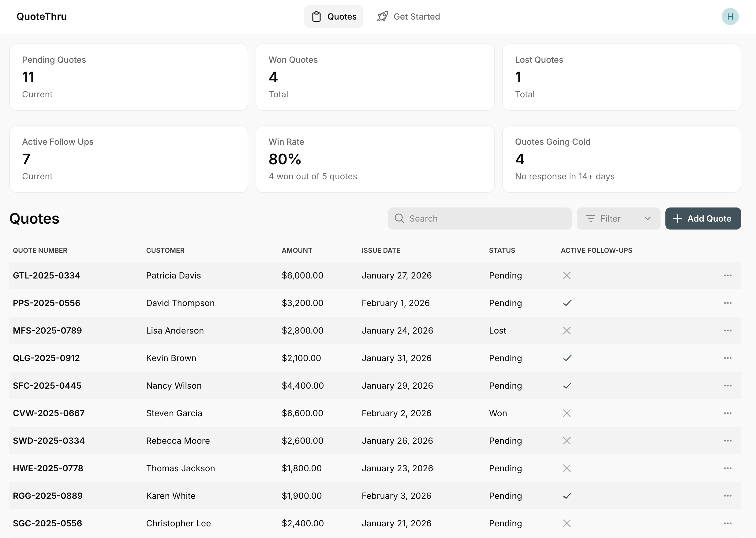The height and width of the screenshot is (538, 756).
Task: Toggle follow-up checkmark for David Thompson
Action: (567, 303)
